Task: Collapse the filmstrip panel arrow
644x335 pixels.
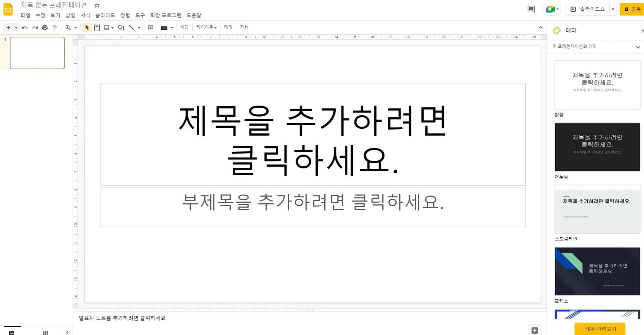Action: point(67,333)
